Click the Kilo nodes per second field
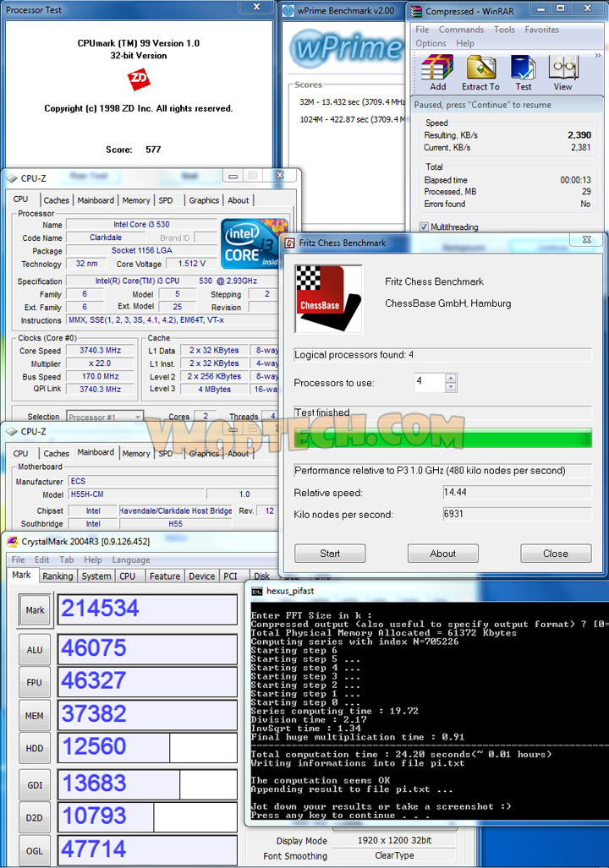Image resolution: width=609 pixels, height=868 pixels. coord(517,514)
